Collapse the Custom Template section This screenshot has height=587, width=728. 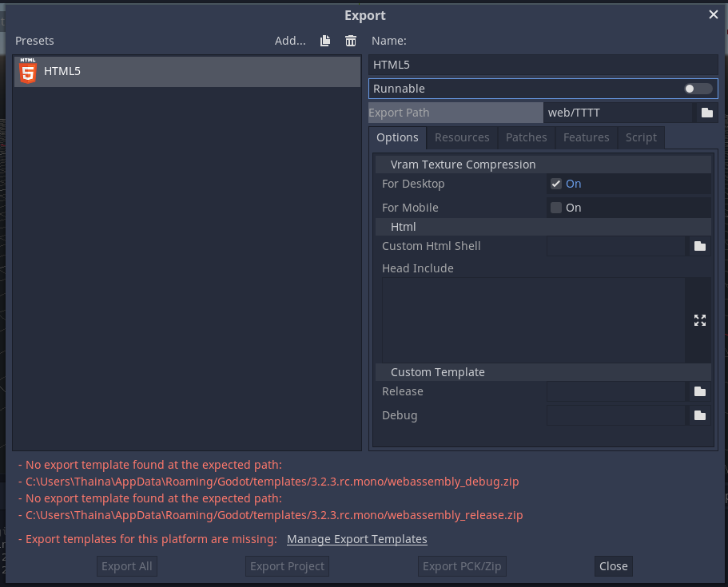438,371
